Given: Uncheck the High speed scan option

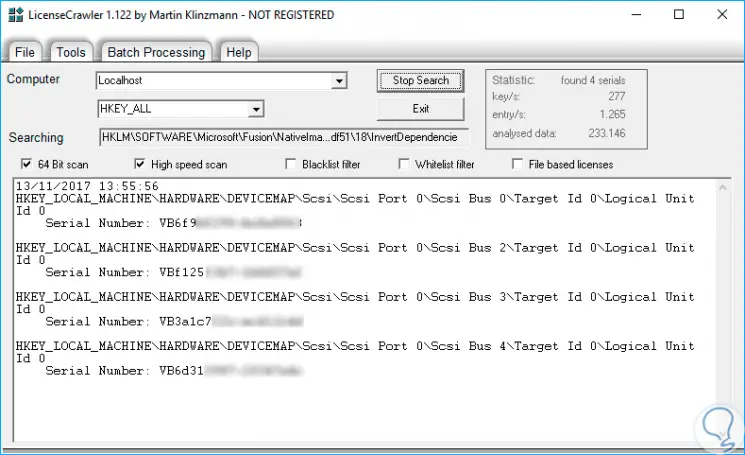Looking at the screenshot, I should point(139,164).
